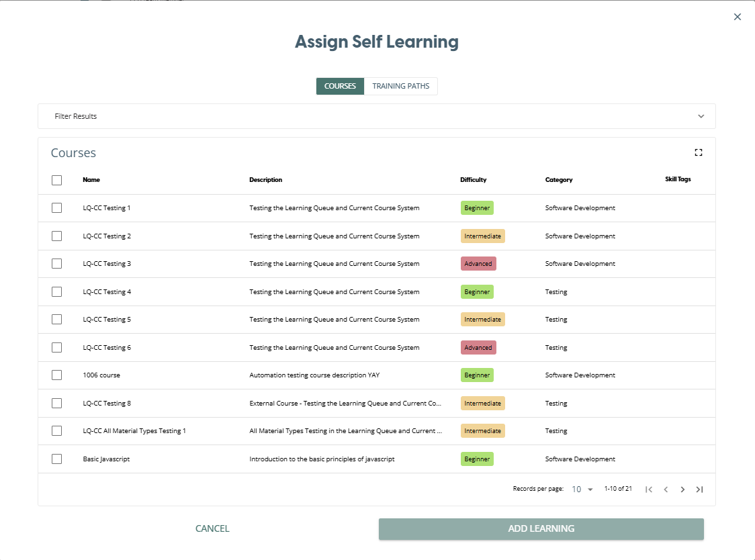Screen dimensions: 755x560
Task: Go to the previous page of courses
Action: point(666,489)
